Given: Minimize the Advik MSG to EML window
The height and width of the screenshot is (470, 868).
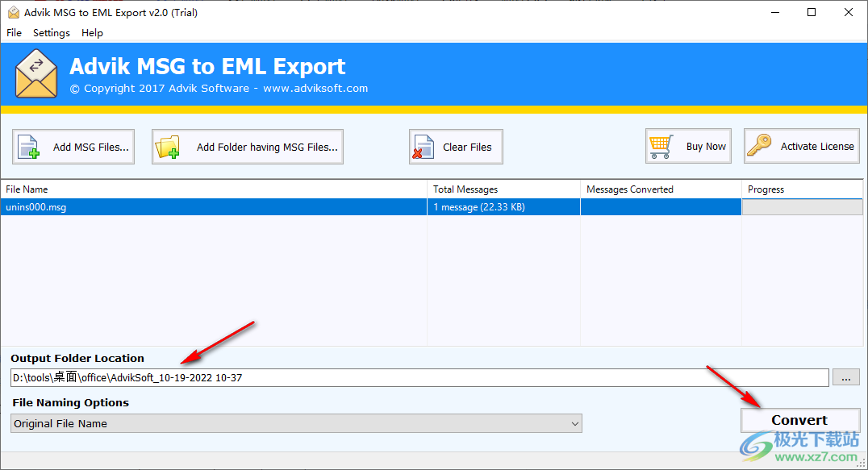Looking at the screenshot, I should click(775, 12).
